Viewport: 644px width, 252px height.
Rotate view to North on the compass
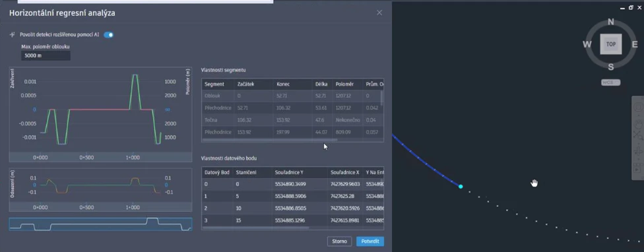[611, 22]
